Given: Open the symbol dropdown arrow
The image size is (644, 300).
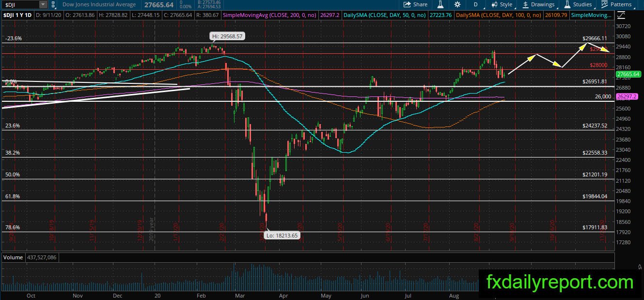Looking at the screenshot, I should 43,4.
